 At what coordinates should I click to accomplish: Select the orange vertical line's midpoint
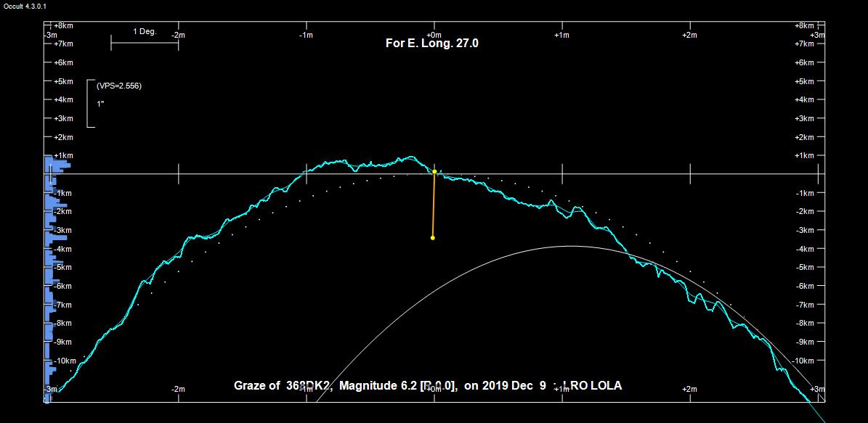(434, 205)
